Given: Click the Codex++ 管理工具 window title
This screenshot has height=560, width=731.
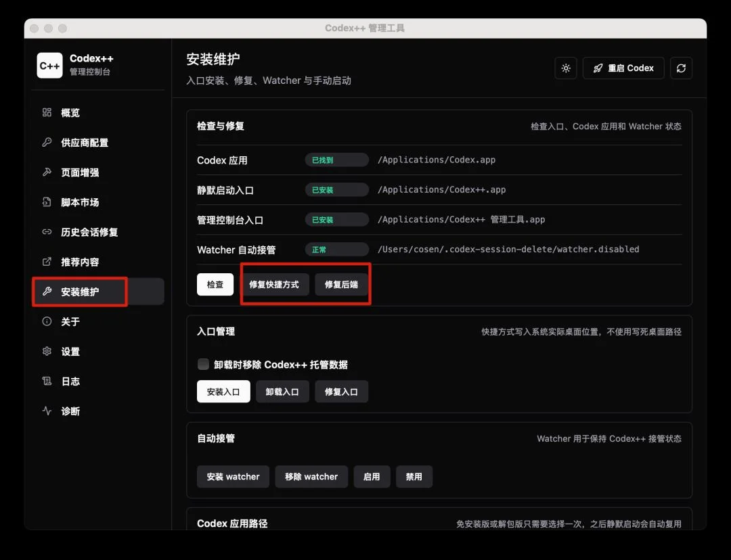Looking at the screenshot, I should 365,28.
